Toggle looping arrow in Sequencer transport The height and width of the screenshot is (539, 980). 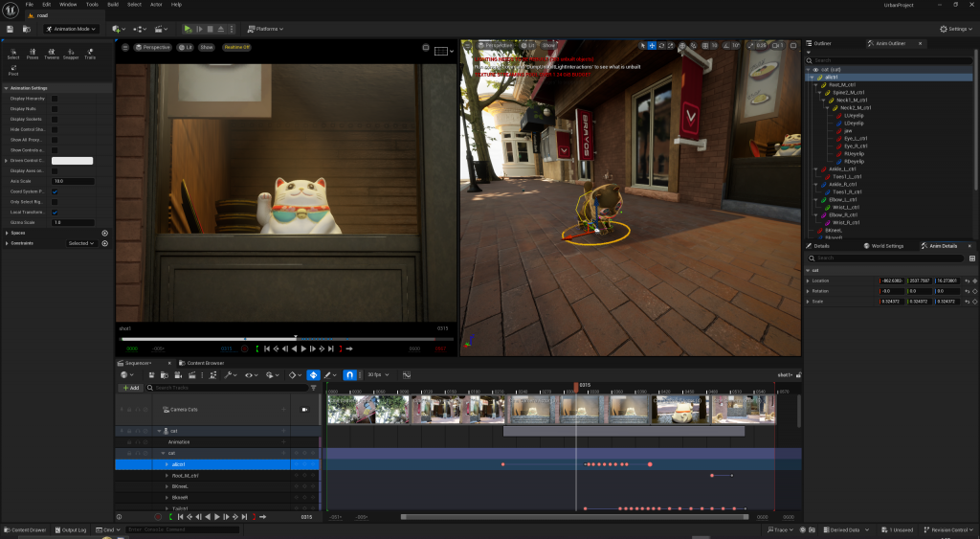[263, 517]
